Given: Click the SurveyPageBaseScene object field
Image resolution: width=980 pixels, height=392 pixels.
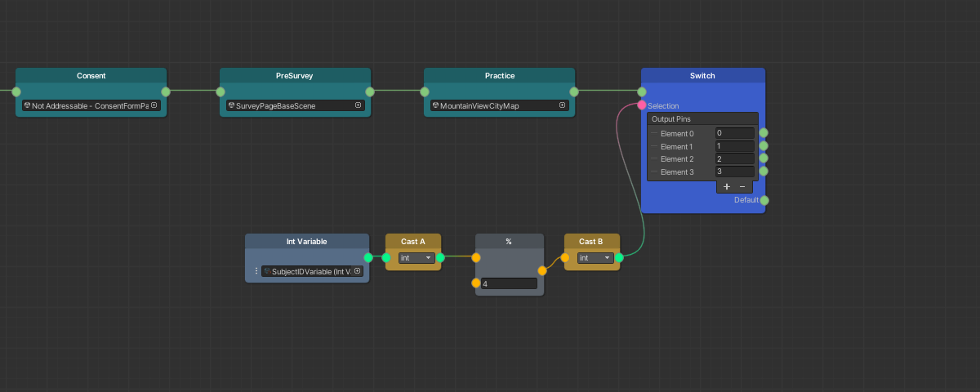Looking at the screenshot, I should tap(295, 105).
